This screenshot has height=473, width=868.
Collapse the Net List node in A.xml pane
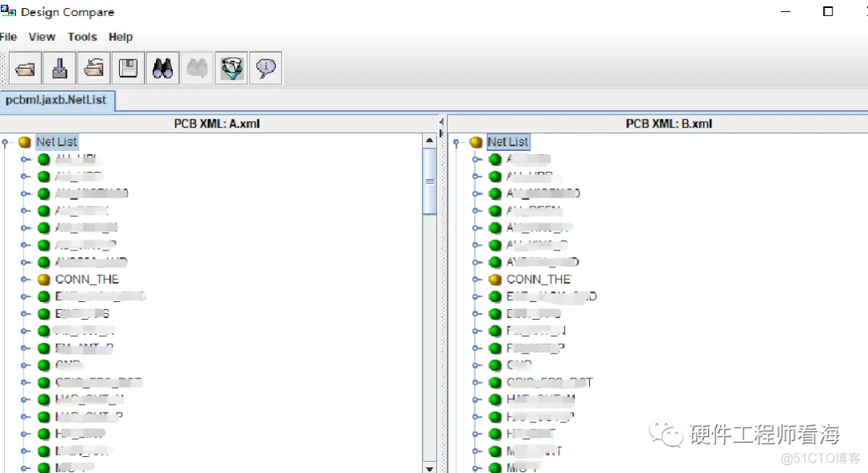[6, 143]
